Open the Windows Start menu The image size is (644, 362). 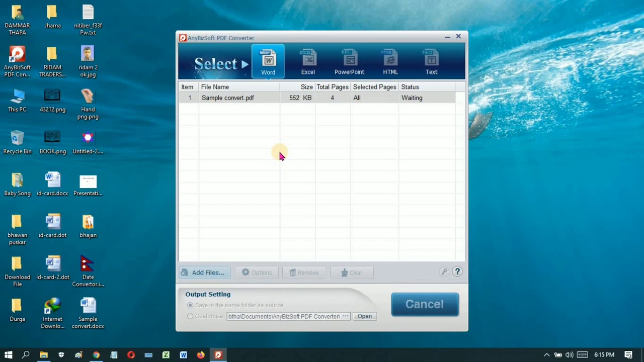(x=8, y=355)
